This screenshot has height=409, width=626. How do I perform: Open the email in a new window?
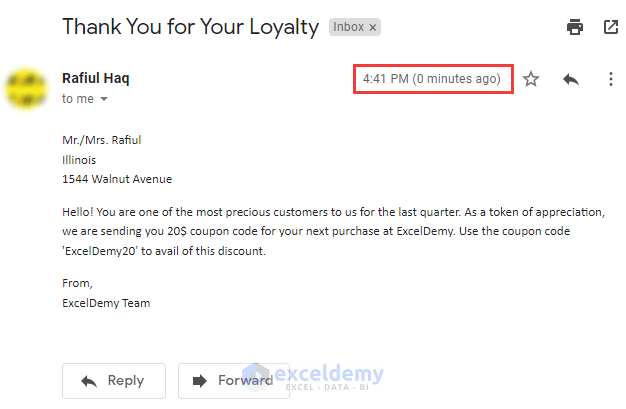pos(611,27)
